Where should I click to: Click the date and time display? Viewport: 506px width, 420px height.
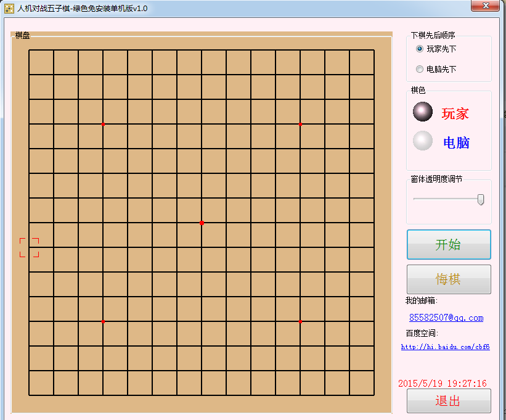click(443, 383)
